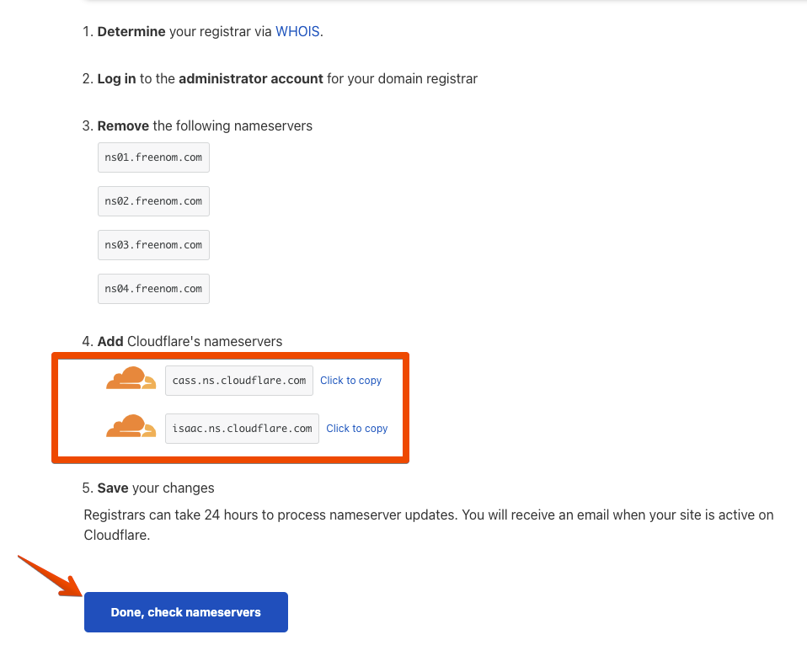Copy isaac.ns.cloudflare.com via Click to copy
The width and height of the screenshot is (807, 672).
356,428
